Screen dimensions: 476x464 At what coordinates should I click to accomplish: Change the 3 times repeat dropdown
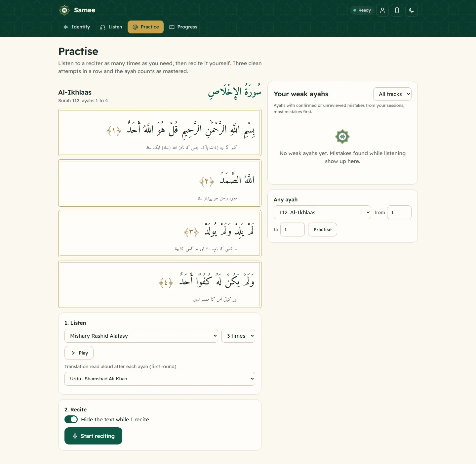coord(238,336)
